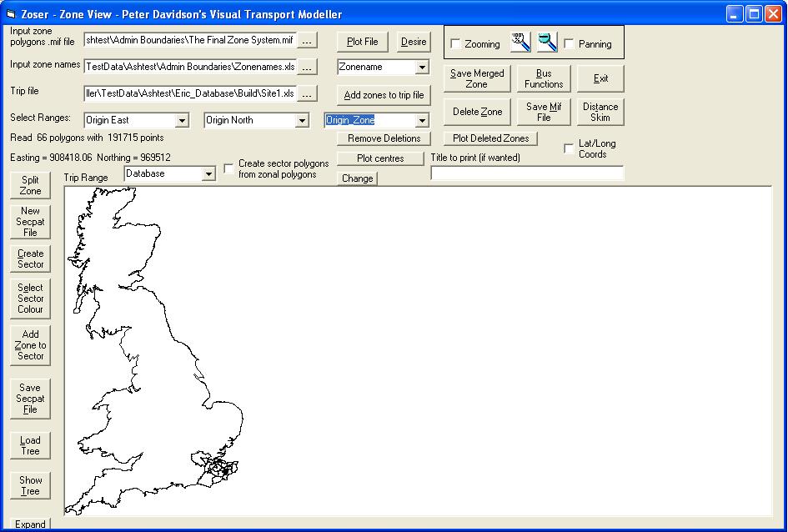Click the zoom-out magnifier icon
The image size is (788, 532).
pyautogui.click(x=547, y=43)
